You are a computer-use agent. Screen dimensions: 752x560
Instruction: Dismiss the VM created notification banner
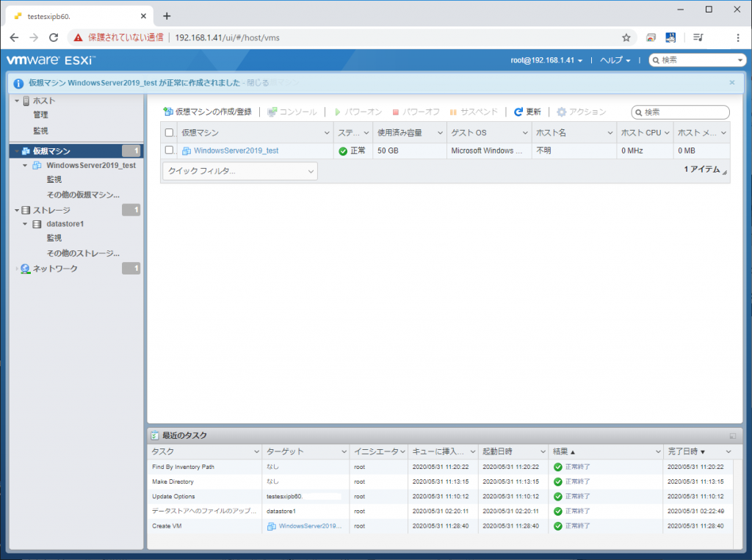732,82
